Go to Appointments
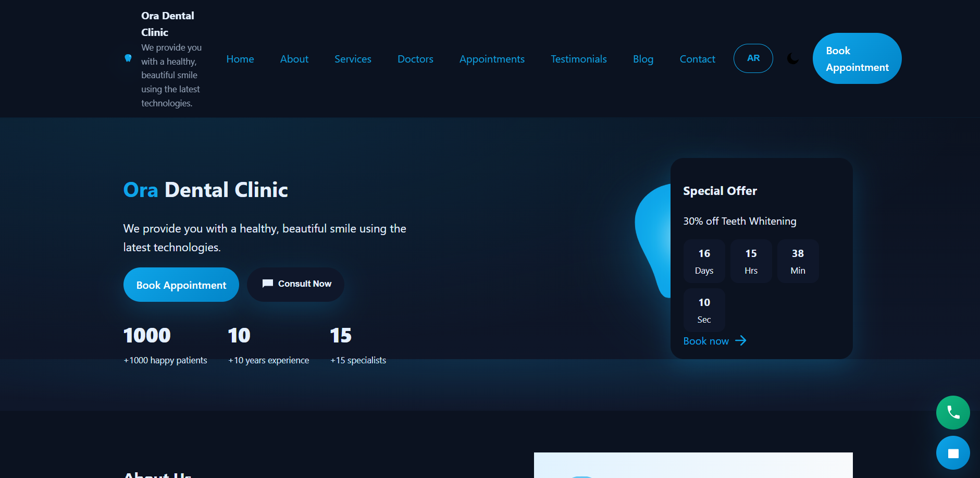This screenshot has width=980, height=478. (491, 59)
